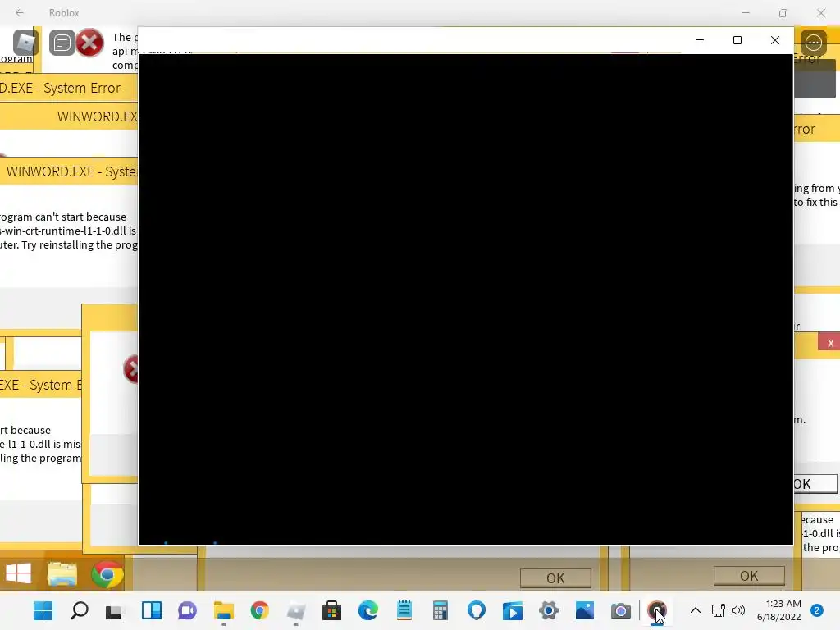
Task: Minimize the black foreground window
Action: click(700, 40)
